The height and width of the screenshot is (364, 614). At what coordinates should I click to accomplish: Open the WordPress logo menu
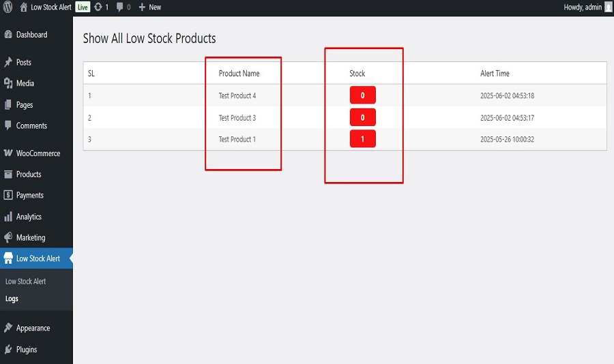pos(8,7)
